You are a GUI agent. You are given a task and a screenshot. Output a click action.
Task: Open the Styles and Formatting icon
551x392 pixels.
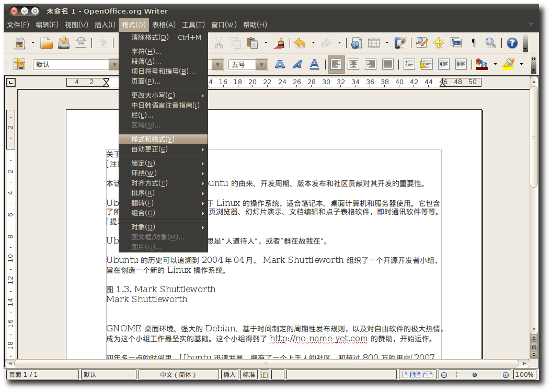[x=19, y=64]
